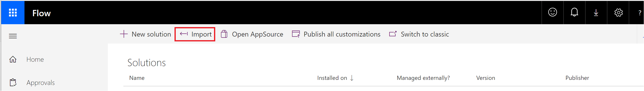Click the plus icon for New solution
The height and width of the screenshot is (91, 644).
pyautogui.click(x=124, y=34)
